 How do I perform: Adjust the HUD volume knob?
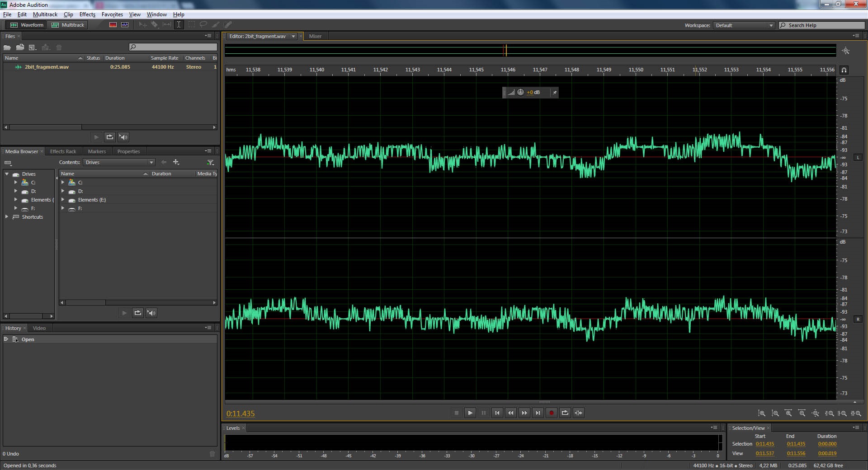[x=520, y=92]
